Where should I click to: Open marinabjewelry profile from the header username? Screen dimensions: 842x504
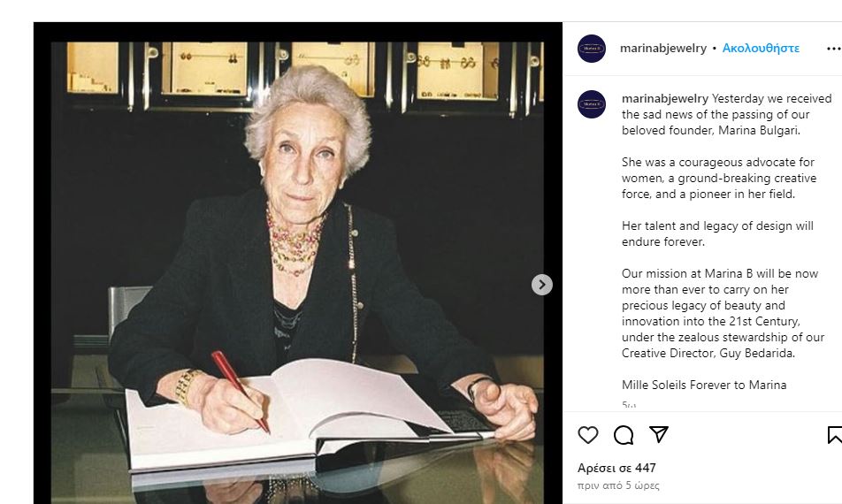[663, 49]
